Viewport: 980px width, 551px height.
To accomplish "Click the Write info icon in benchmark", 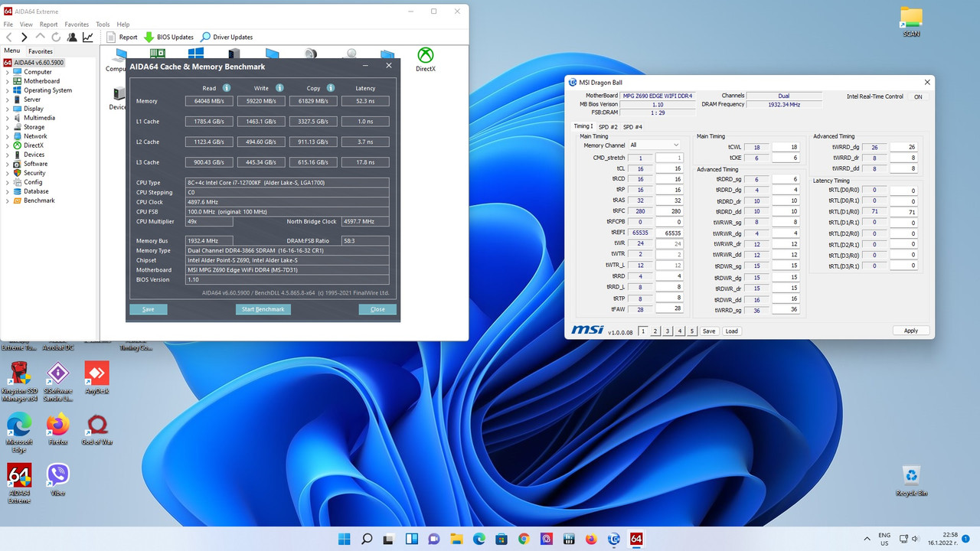I will (x=279, y=88).
